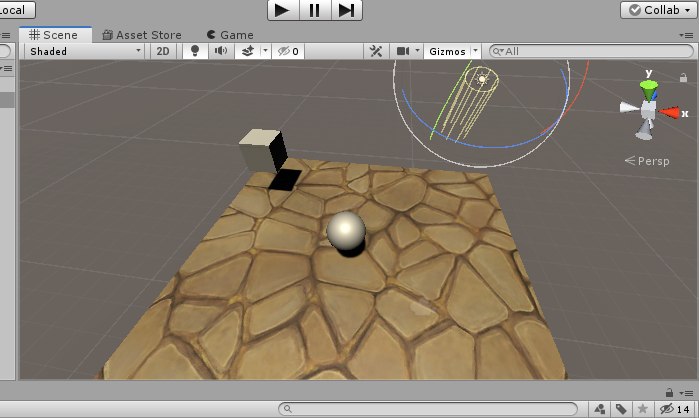Open the Shaded draw mode dropdown
The image size is (699, 418).
point(85,51)
